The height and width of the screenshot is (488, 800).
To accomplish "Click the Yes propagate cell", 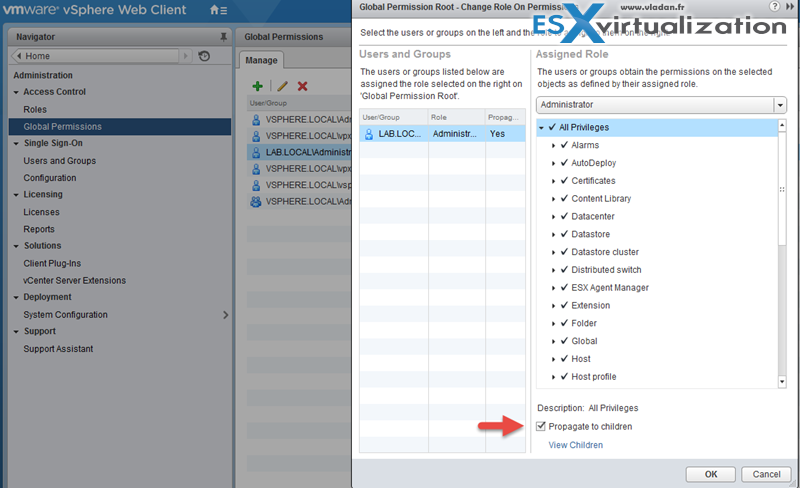I will 505,134.
